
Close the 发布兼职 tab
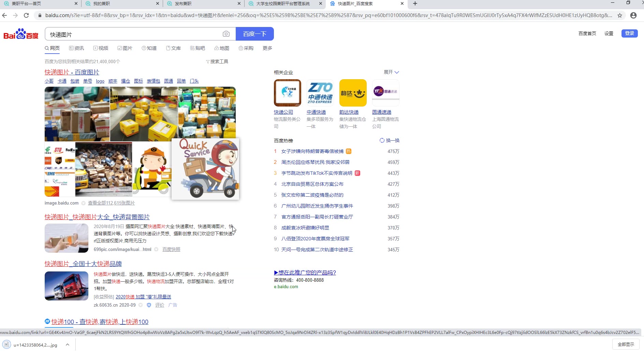tap(239, 3)
